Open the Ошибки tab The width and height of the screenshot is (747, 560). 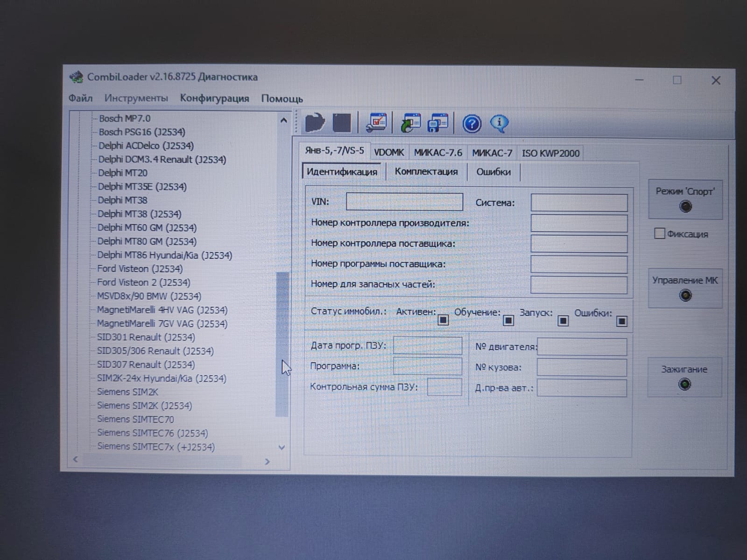coord(493,172)
